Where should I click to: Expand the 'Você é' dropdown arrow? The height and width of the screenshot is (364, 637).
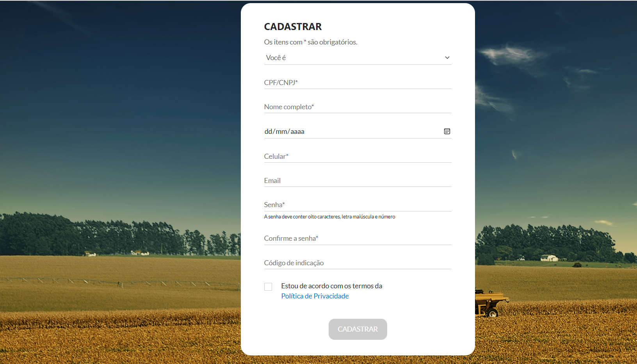[447, 58]
